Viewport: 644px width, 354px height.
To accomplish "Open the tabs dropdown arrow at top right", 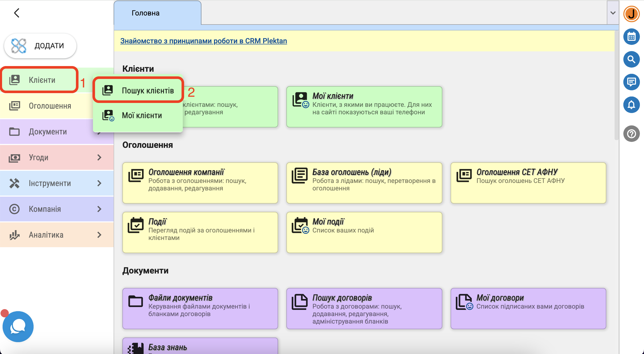I will click(x=613, y=13).
